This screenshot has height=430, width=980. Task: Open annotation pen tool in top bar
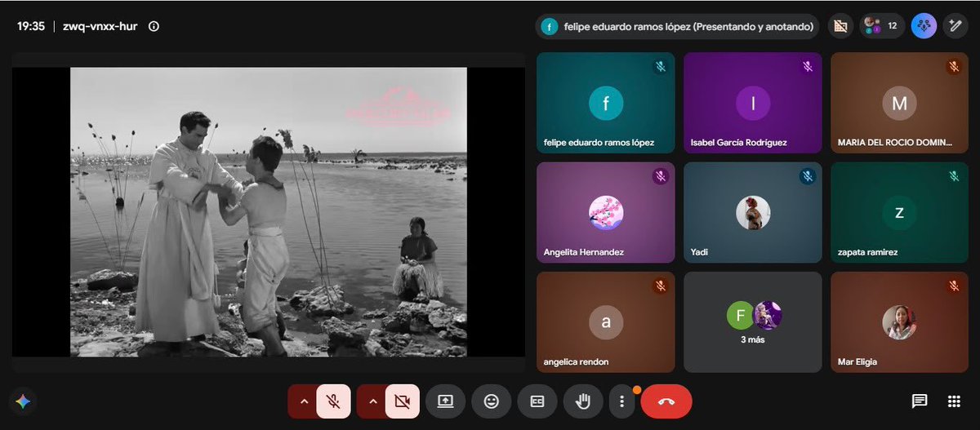[x=954, y=26]
